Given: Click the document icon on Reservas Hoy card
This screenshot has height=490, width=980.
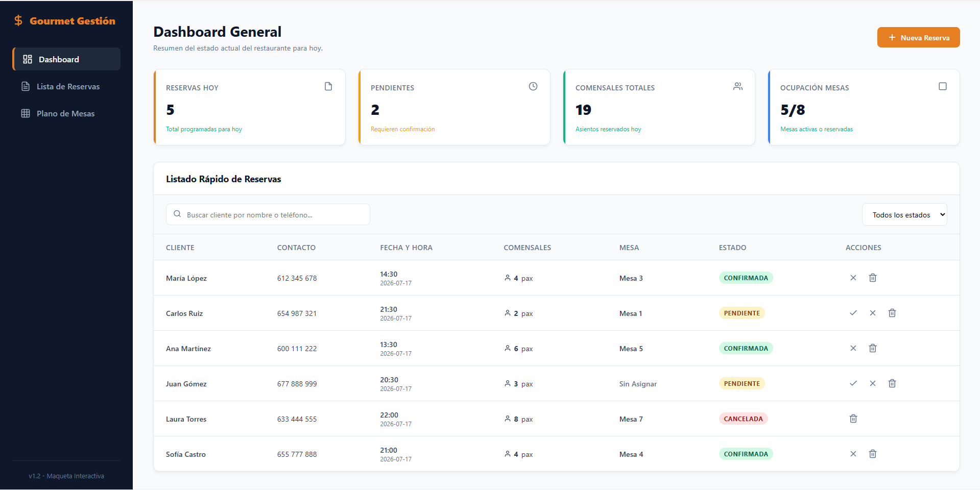Looking at the screenshot, I should pyautogui.click(x=328, y=86).
